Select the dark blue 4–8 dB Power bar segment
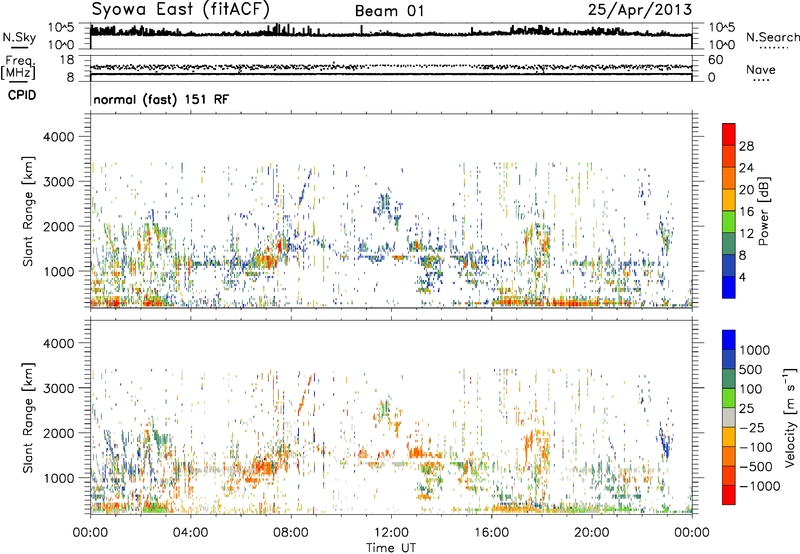The width and height of the screenshot is (800, 554). tap(729, 265)
